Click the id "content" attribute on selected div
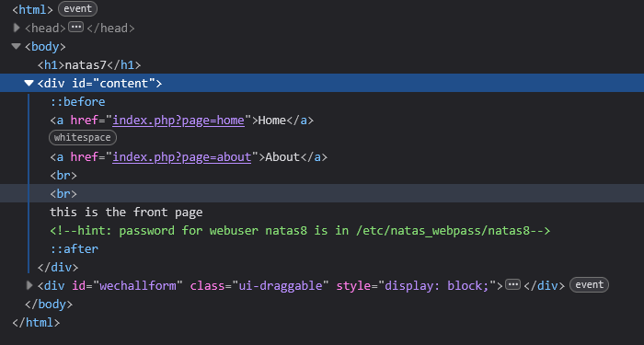This screenshot has height=345, width=644. 114,84
